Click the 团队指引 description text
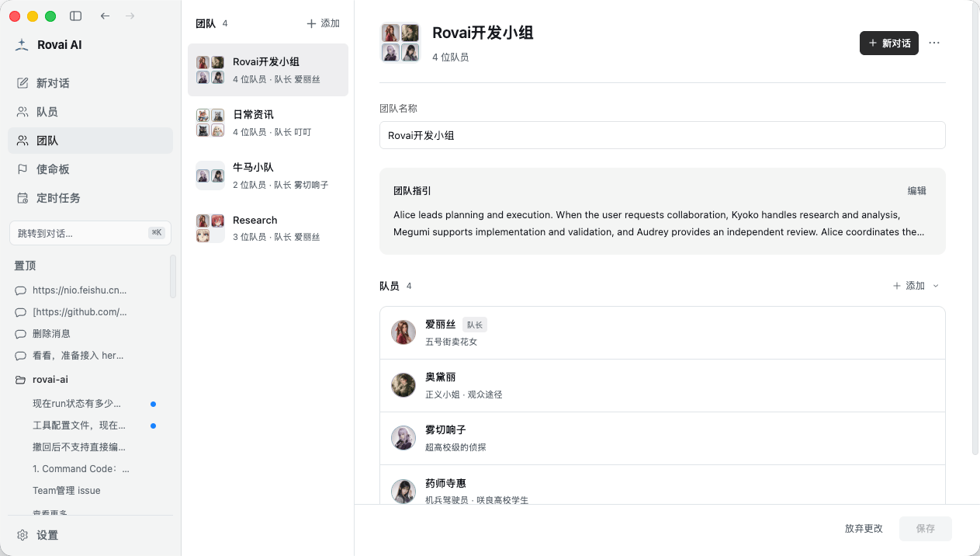The height and width of the screenshot is (556, 980). 659,224
